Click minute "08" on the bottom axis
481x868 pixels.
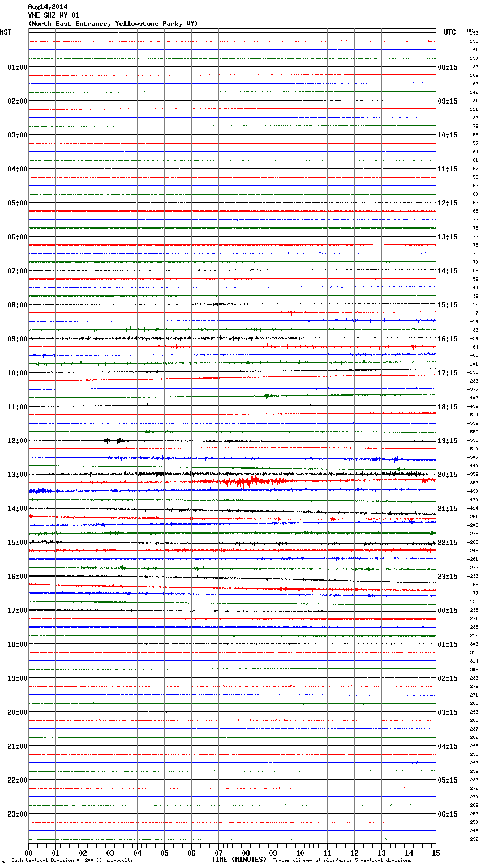click(246, 853)
